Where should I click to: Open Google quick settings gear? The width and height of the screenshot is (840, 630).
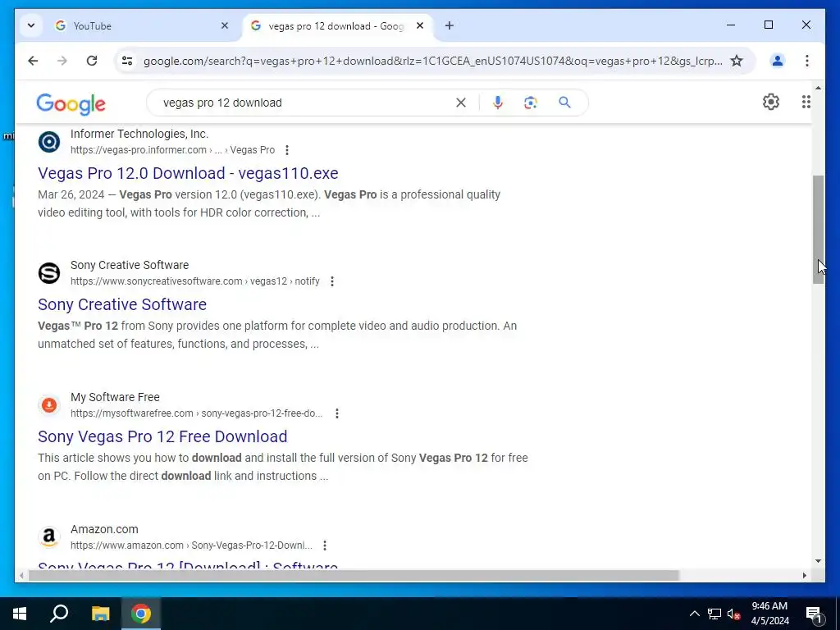tap(771, 102)
